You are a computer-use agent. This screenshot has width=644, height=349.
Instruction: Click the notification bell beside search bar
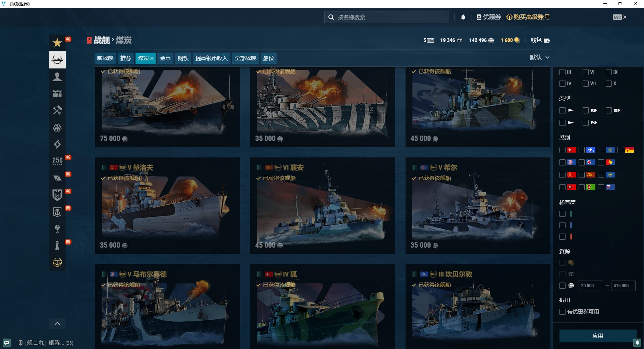pyautogui.click(x=463, y=17)
